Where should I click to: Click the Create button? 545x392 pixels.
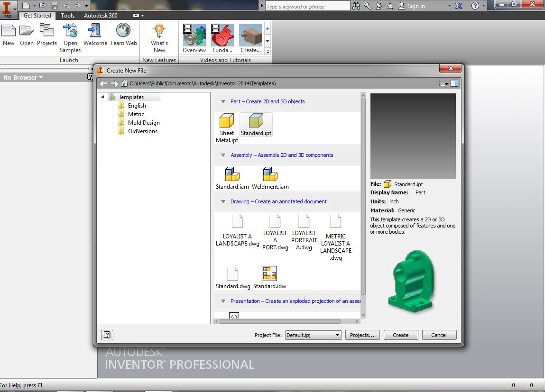point(400,335)
